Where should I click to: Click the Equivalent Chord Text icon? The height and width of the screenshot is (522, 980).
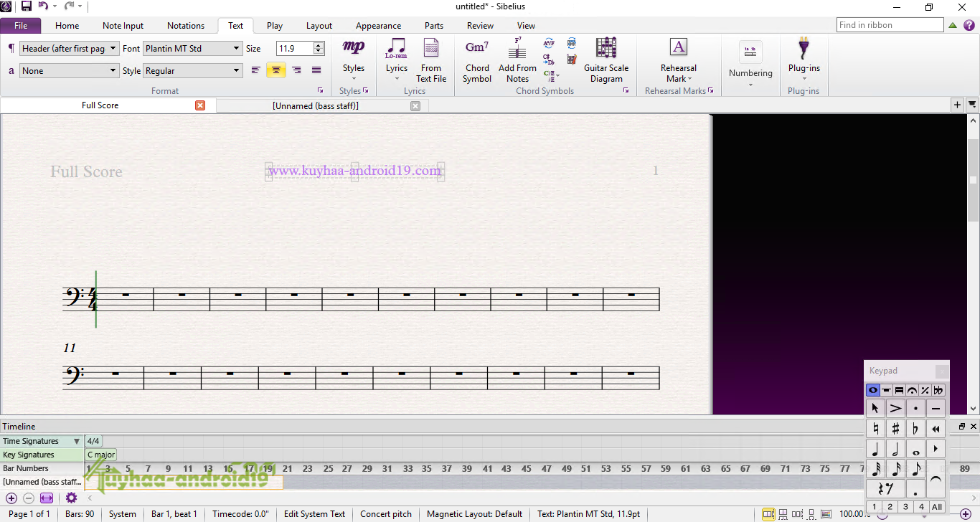[x=549, y=44]
